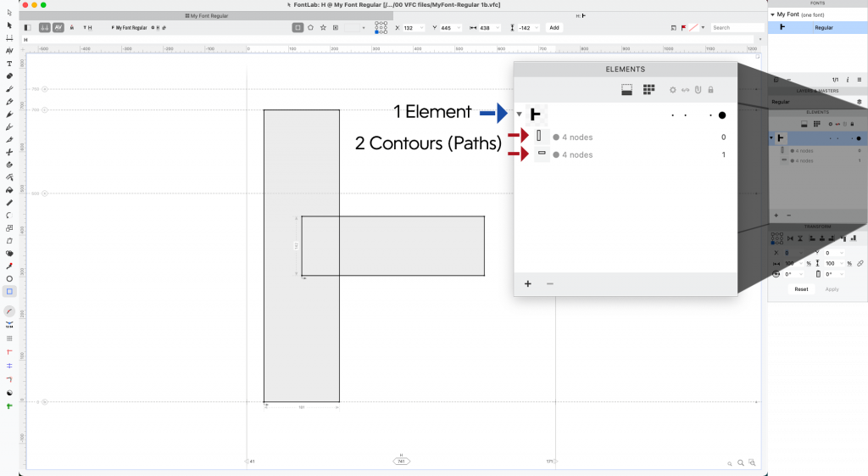Image resolution: width=868 pixels, height=476 pixels.
Task: Click the flip horizontal icon in Transform panel
Action: [x=790, y=238]
